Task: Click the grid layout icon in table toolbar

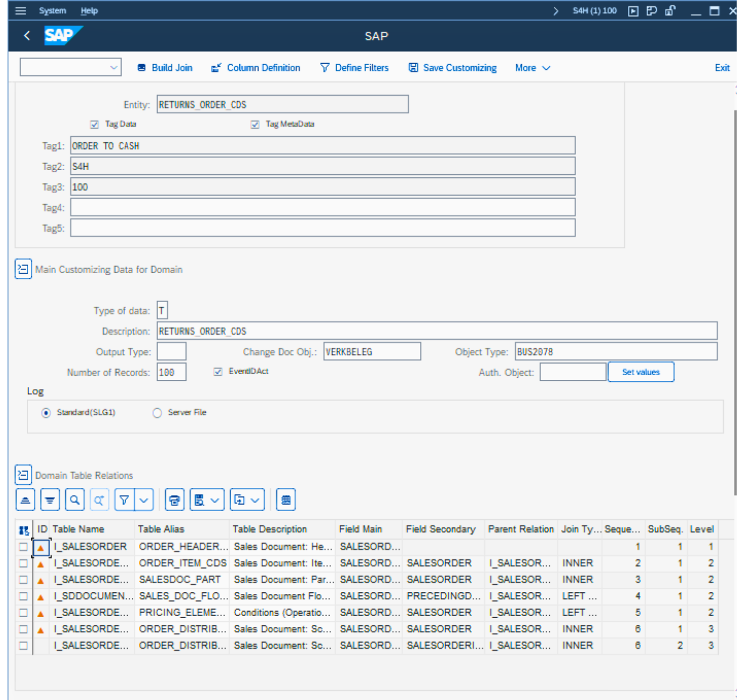Action: pyautogui.click(x=286, y=500)
